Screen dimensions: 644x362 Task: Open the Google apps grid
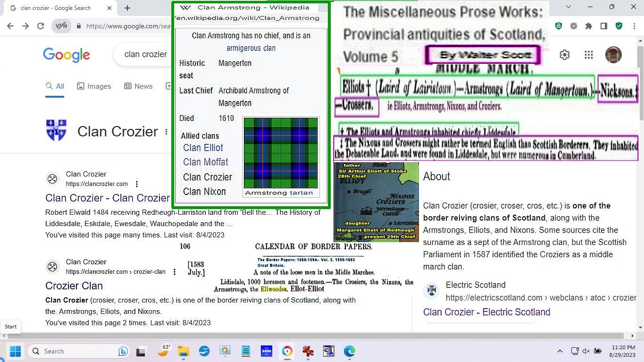pyautogui.click(x=588, y=55)
